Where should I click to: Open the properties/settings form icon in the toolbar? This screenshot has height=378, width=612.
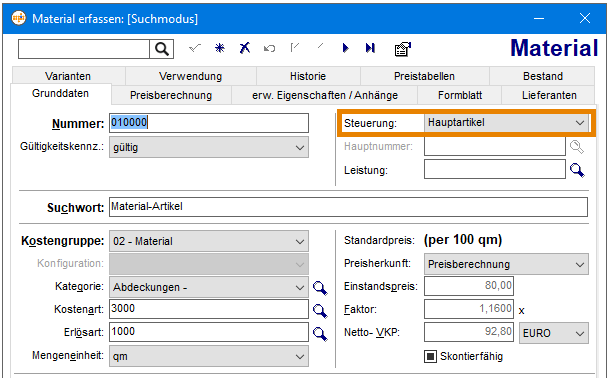click(402, 49)
